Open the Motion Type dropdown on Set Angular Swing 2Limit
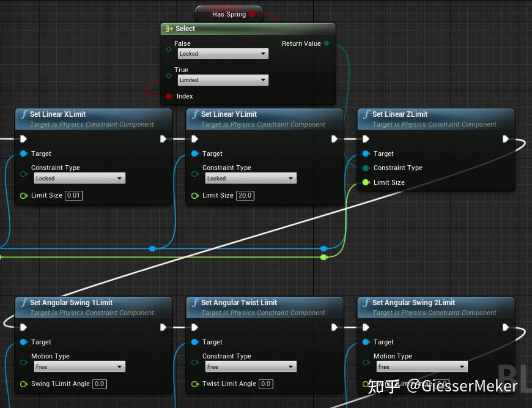532x408 pixels. pyautogui.click(x=422, y=366)
